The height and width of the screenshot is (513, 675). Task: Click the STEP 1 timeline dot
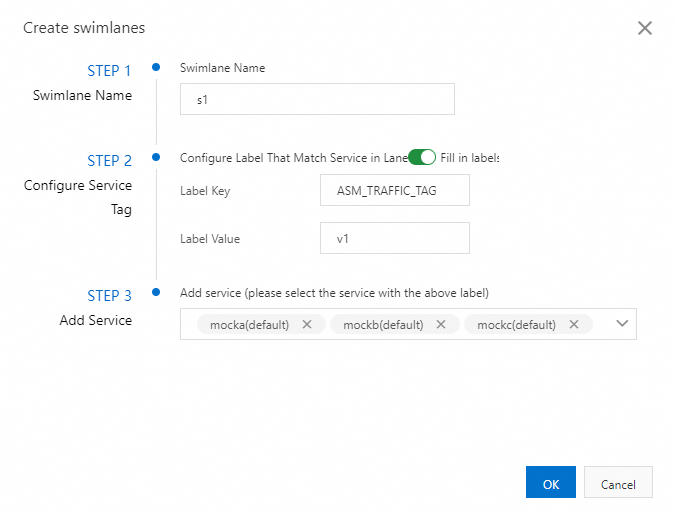(x=156, y=68)
